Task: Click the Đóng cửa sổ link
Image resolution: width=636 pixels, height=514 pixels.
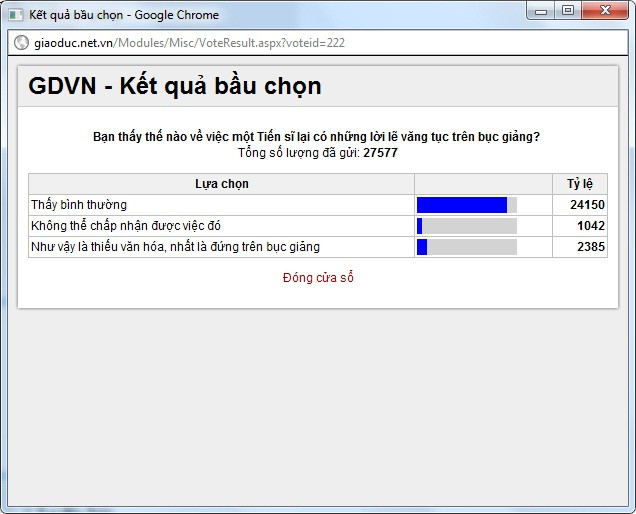Action: coord(318,278)
